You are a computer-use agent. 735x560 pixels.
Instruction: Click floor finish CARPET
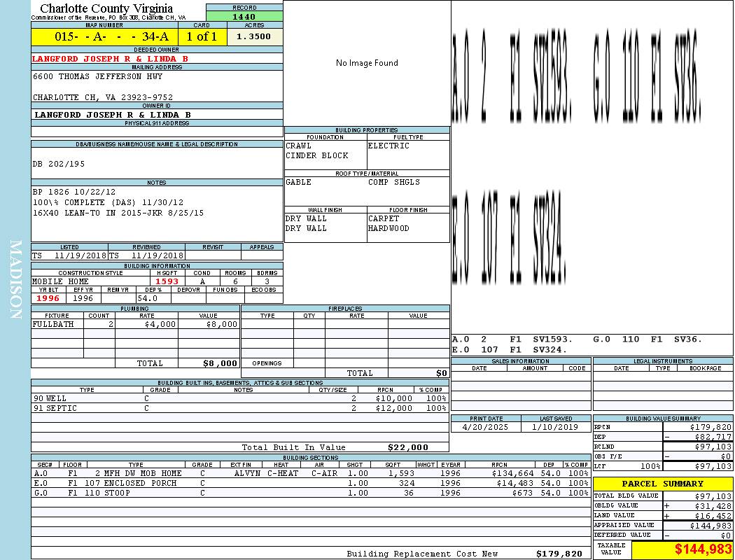(x=384, y=219)
